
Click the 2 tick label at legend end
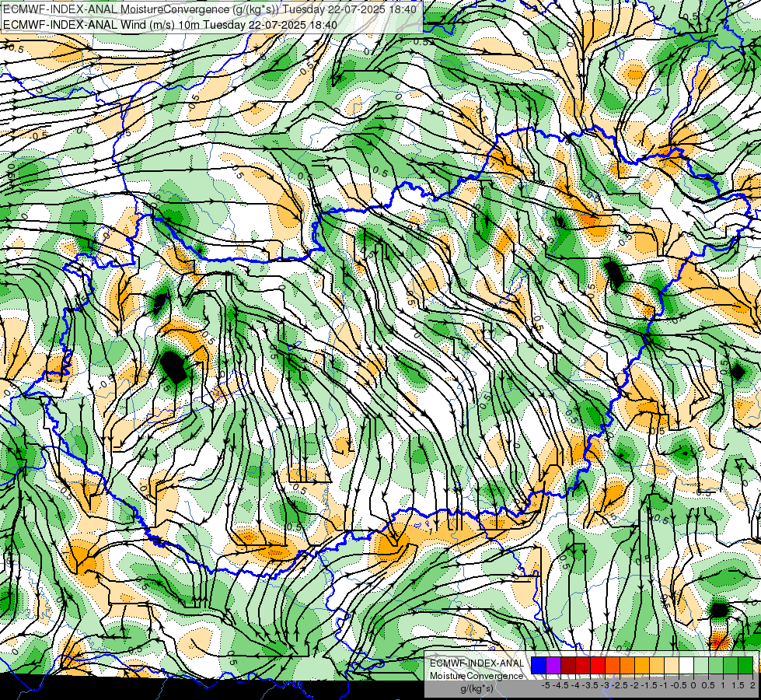(x=752, y=685)
